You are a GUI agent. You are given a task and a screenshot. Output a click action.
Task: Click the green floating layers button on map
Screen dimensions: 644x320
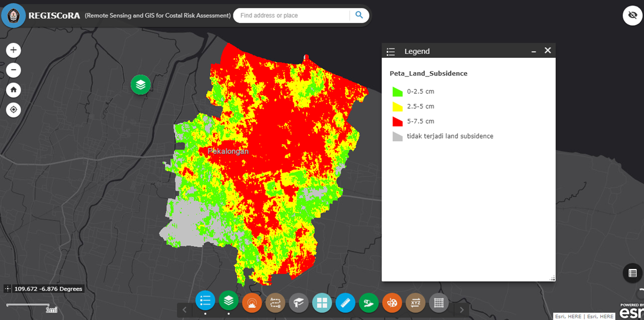(x=141, y=84)
